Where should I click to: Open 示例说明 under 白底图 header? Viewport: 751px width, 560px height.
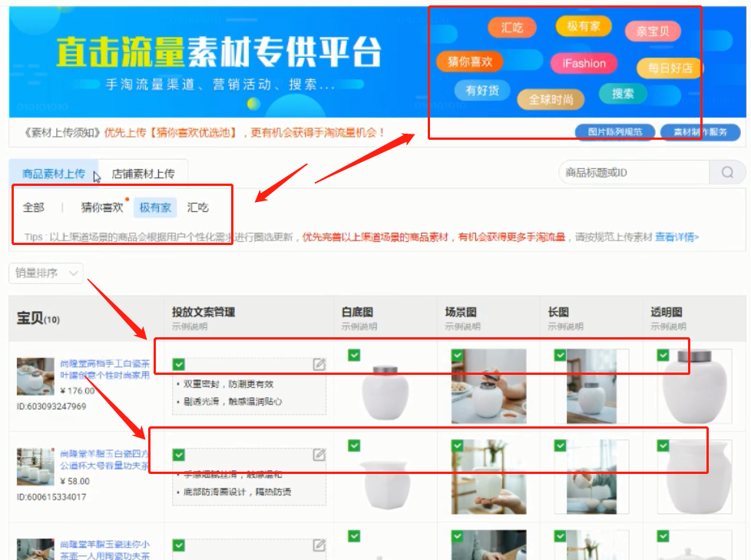coord(359,326)
